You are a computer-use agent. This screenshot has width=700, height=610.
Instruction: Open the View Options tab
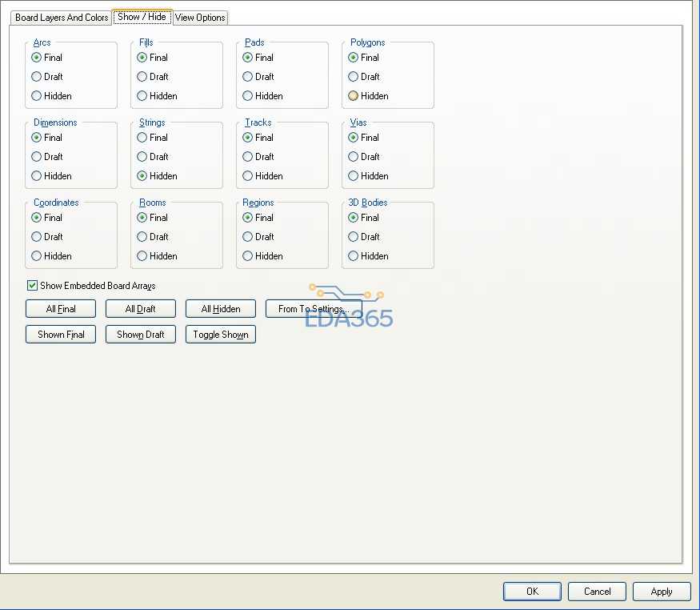pos(200,18)
